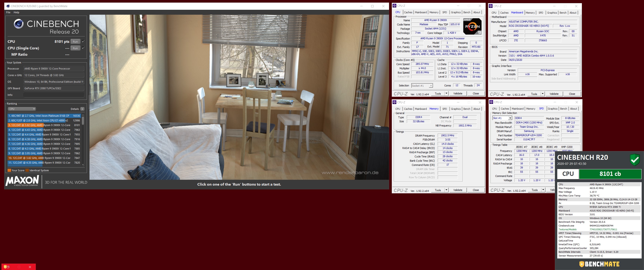This screenshot has width=644, height=270.
Task: Open the File menu in Cinebench
Action: [x=8, y=12]
